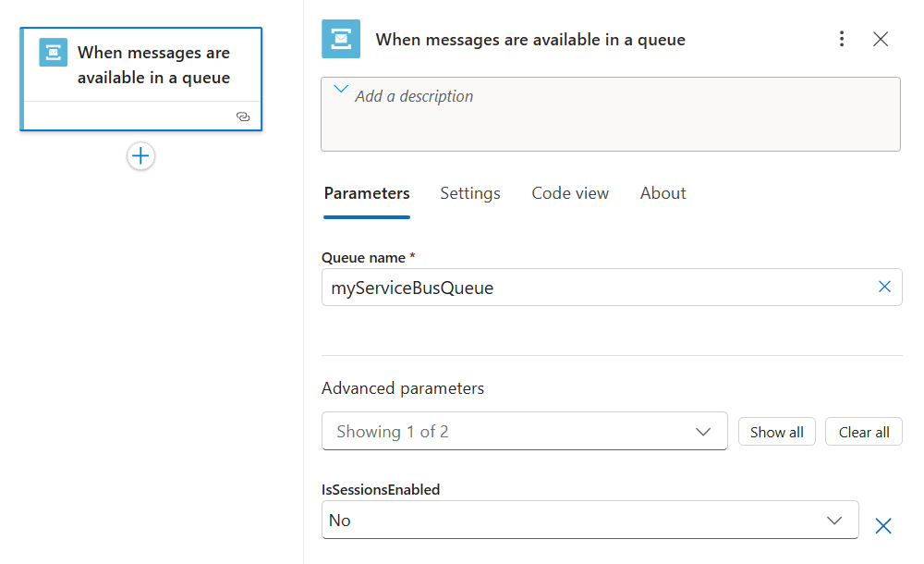Click the Service Bus icon on the trigger card

coord(52,53)
